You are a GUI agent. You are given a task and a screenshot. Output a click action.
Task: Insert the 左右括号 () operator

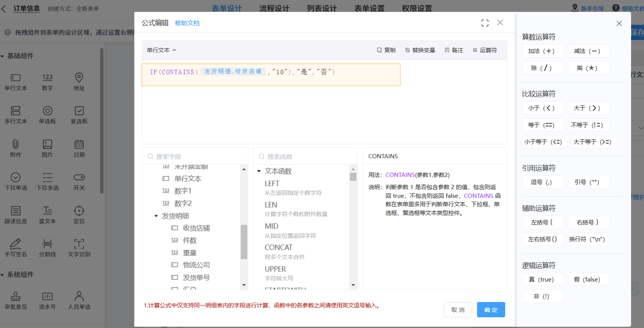click(x=543, y=239)
